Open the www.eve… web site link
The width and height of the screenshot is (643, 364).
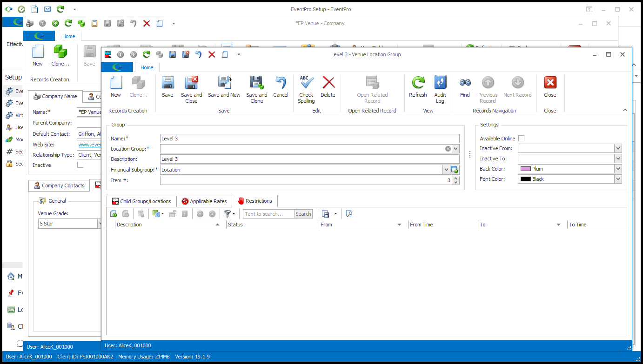click(x=90, y=145)
